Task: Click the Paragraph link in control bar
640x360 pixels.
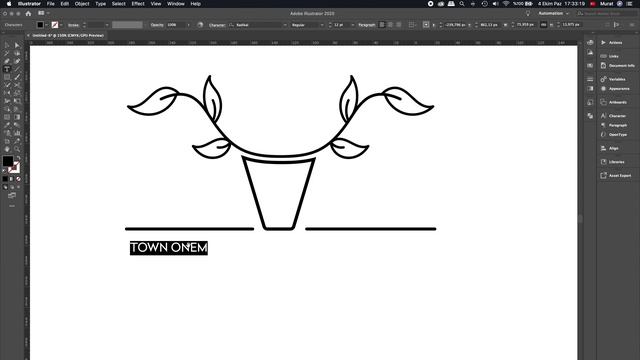Action: point(367,25)
